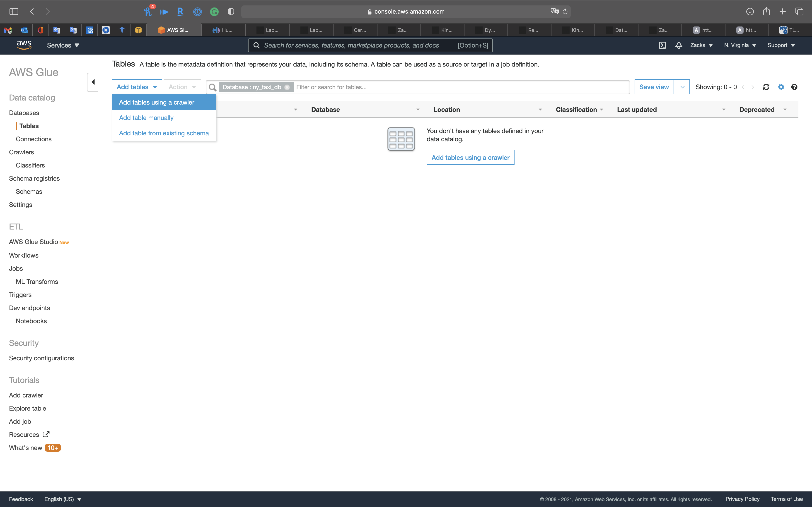Open AWS CloudShell icon

point(662,45)
